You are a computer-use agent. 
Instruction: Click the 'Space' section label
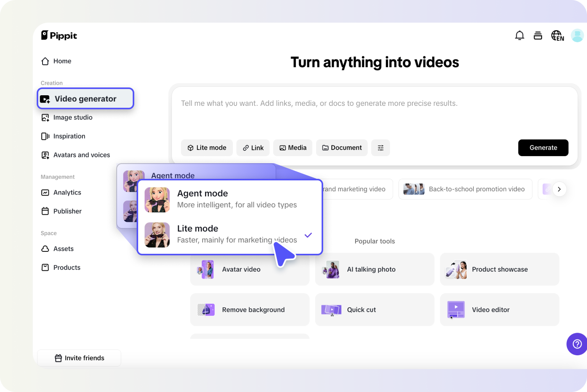pos(48,233)
